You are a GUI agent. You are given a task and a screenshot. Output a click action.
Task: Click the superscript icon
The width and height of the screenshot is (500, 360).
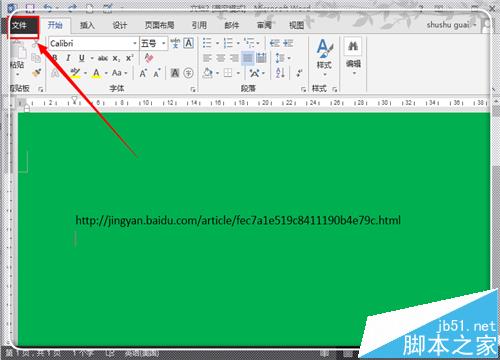click(x=130, y=58)
